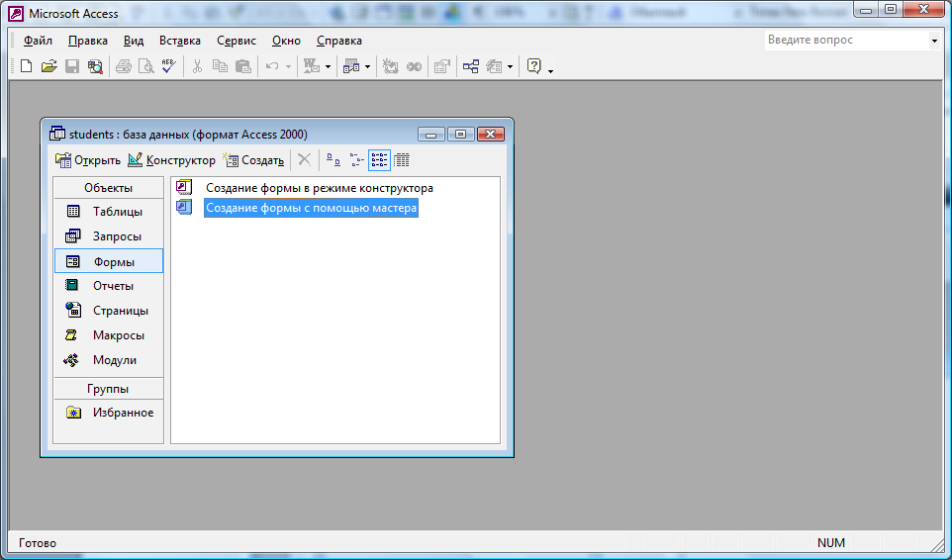Expand the help question box dropdown
Viewport: 952px width, 560px height.
(934, 41)
